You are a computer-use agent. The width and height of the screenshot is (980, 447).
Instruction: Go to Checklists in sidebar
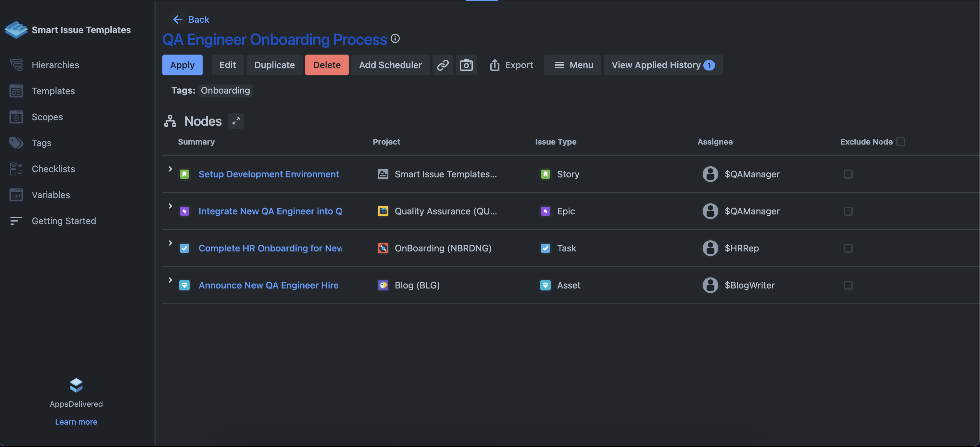point(53,169)
